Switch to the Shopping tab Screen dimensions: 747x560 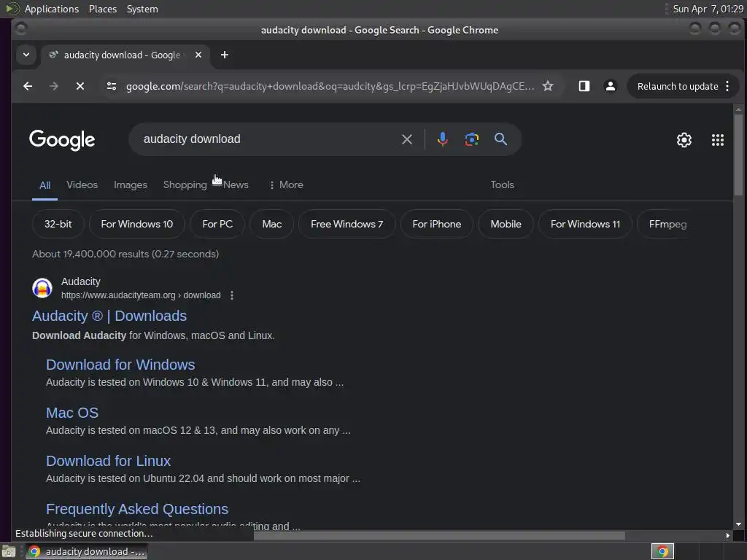click(185, 184)
